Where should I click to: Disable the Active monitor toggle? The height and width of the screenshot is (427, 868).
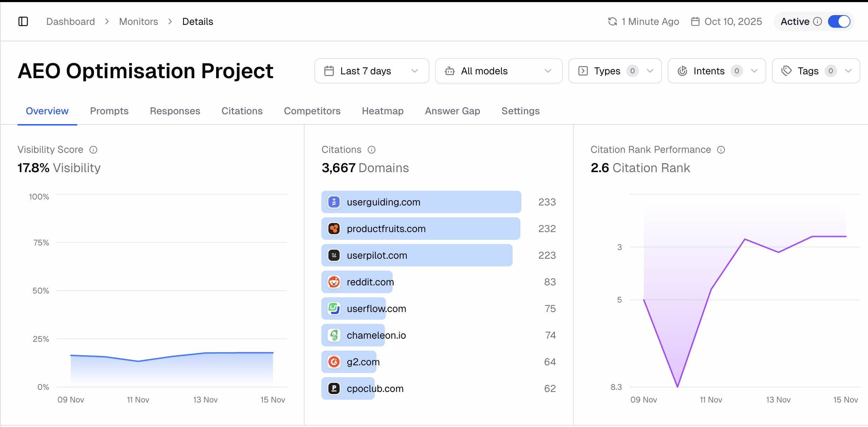pyautogui.click(x=839, y=21)
